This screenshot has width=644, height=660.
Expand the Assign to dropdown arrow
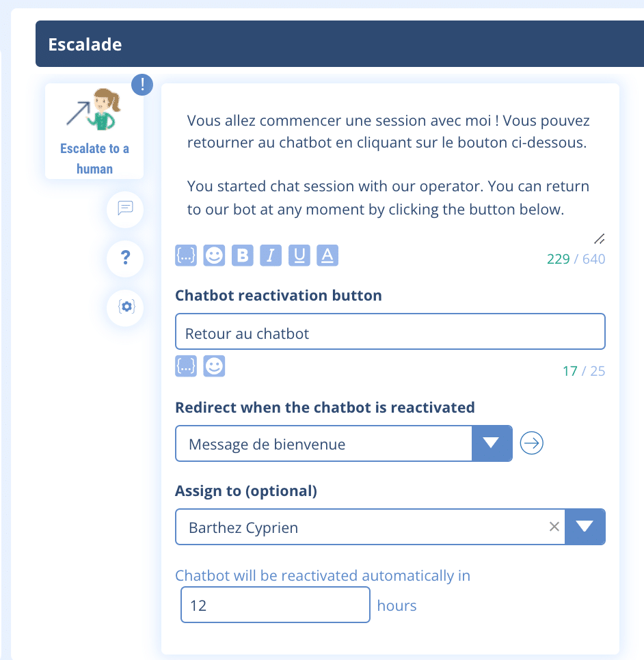tap(585, 527)
